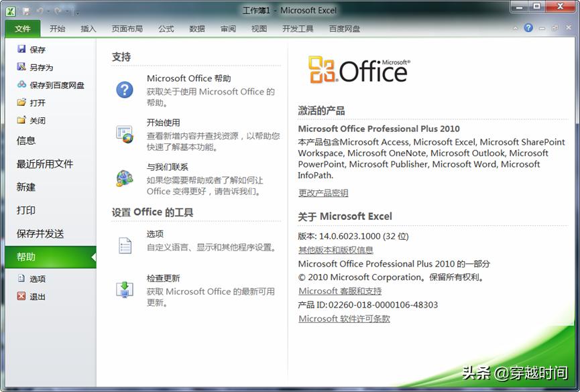Click the 另存为 icon in the sidebar
Image resolution: width=580 pixels, height=392 pixels.
click(x=22, y=67)
